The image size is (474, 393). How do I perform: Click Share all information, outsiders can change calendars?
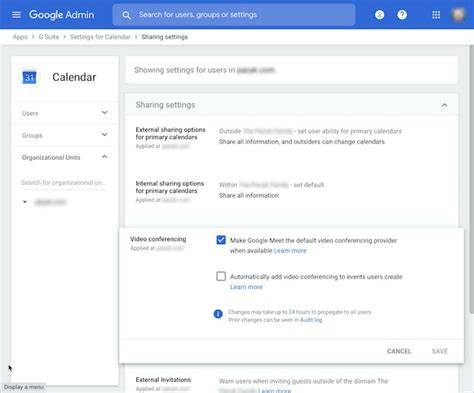pyautogui.click(x=302, y=142)
